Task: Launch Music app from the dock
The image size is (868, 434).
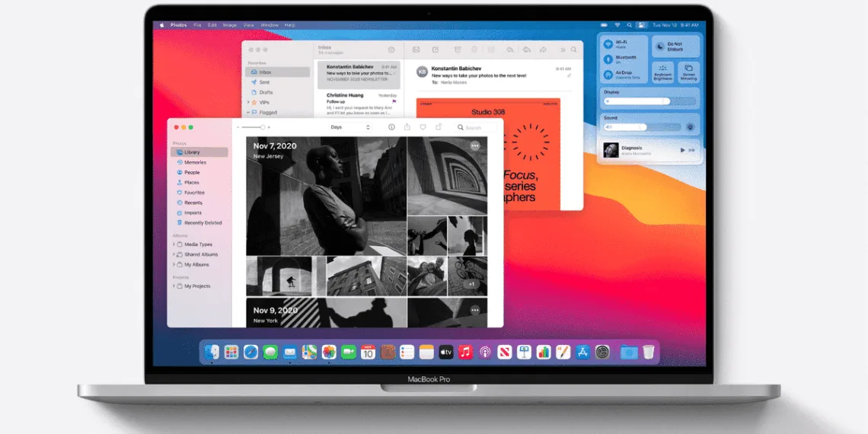Action: pos(464,352)
